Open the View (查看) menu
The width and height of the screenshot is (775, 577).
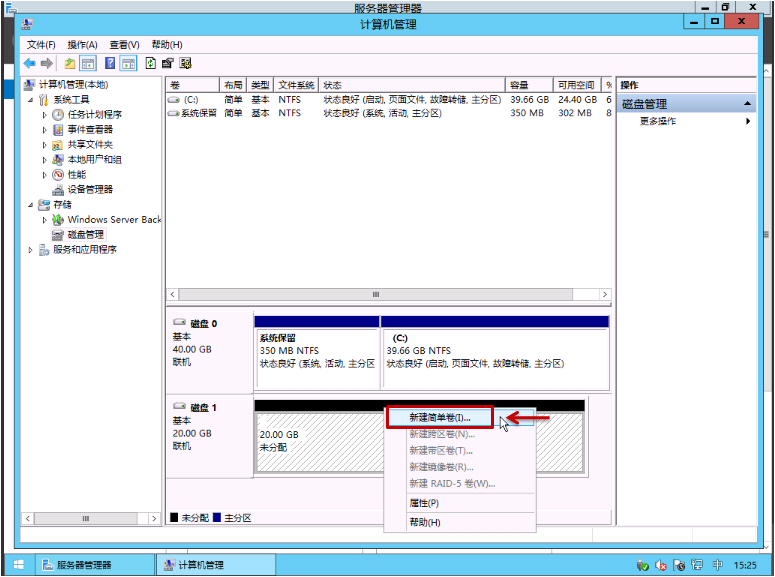pyautogui.click(x=125, y=45)
